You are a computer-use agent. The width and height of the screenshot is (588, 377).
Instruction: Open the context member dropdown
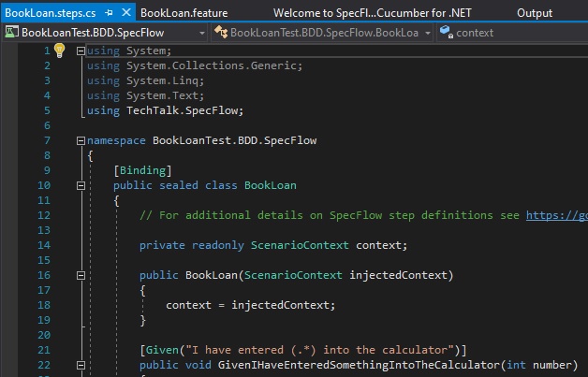[512, 33]
